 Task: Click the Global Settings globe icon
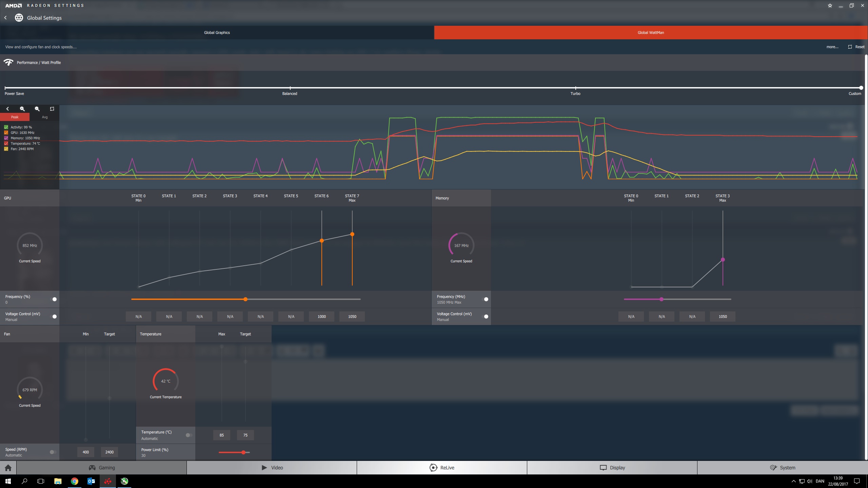point(19,18)
